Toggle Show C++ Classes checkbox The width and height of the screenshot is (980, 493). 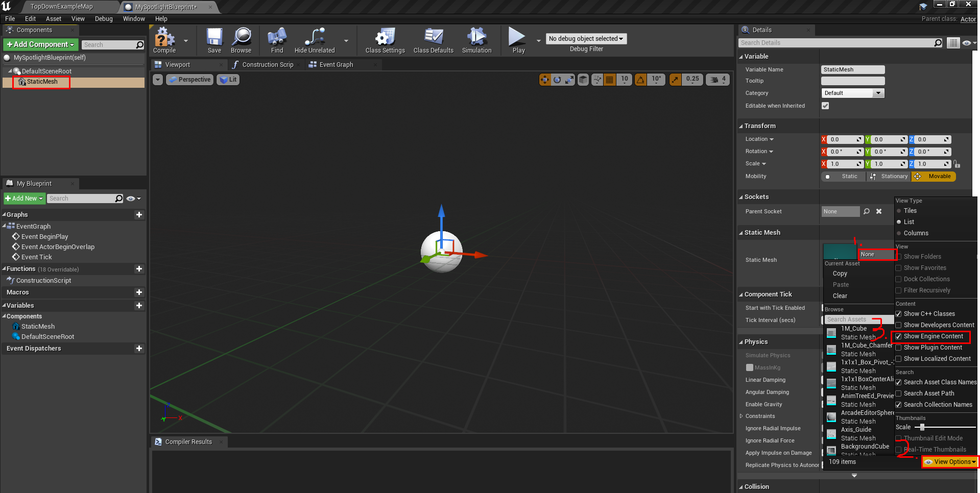(898, 314)
